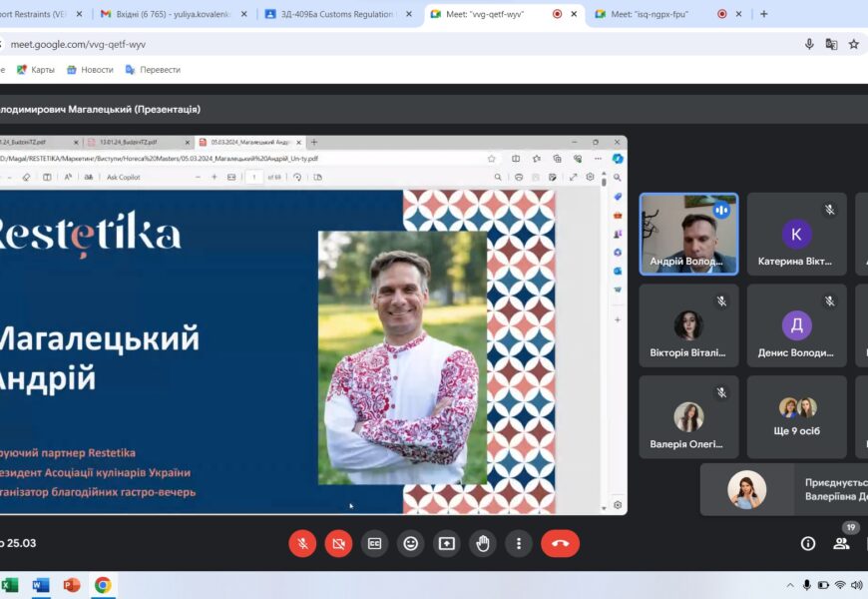This screenshot has height=599, width=868.
Task: Open a new Chrome tab
Action: point(764,14)
